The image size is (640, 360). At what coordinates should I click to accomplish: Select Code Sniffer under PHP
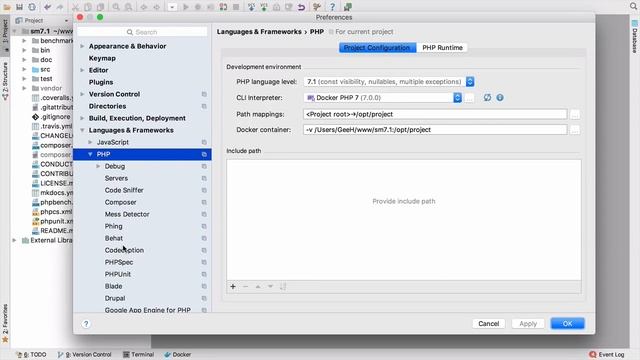pyautogui.click(x=124, y=190)
